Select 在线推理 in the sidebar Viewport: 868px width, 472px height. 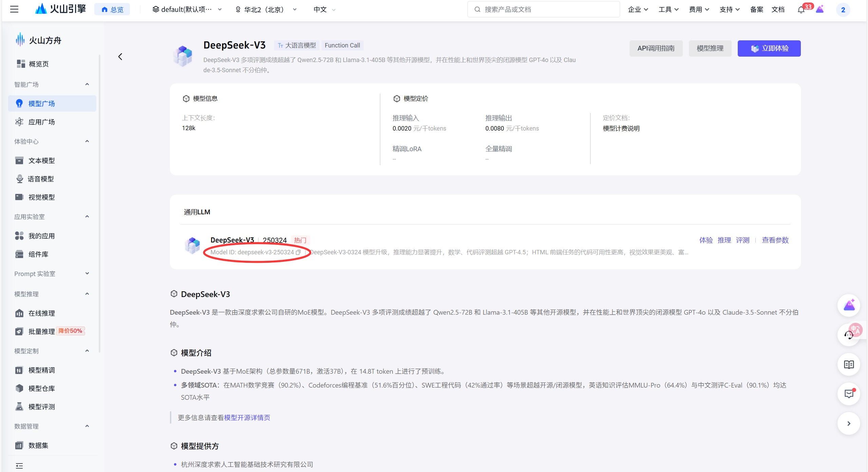(x=41, y=313)
